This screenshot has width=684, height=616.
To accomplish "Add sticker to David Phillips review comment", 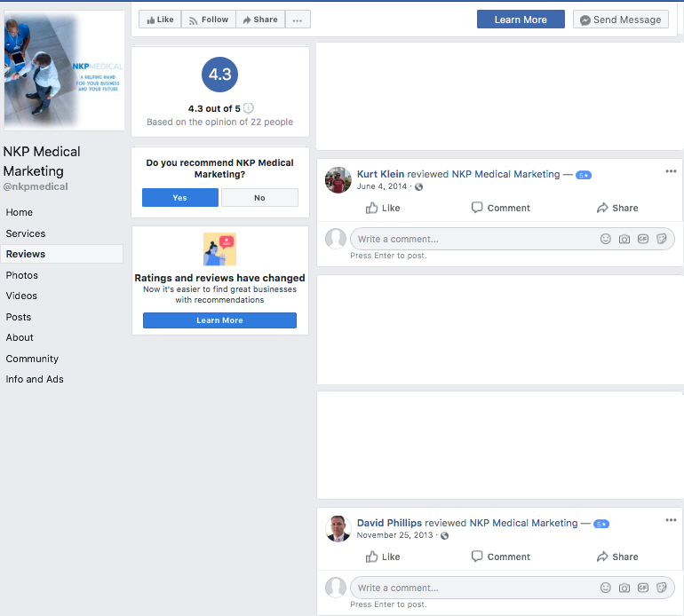I will point(662,588).
